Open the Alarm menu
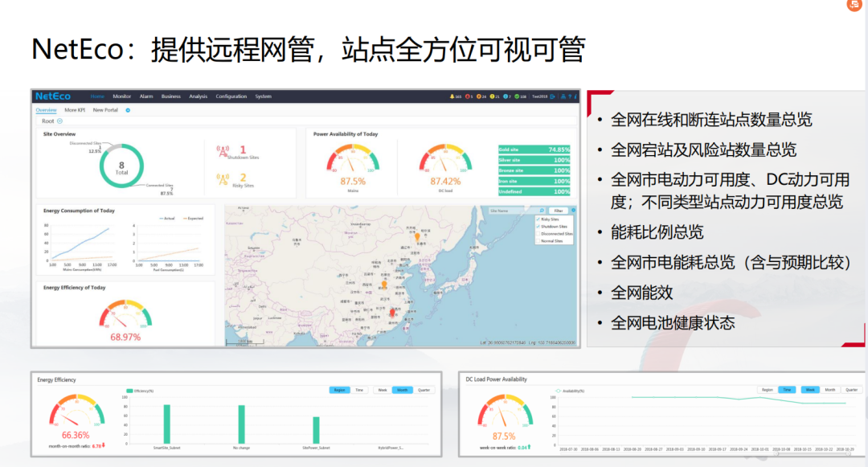Image resolution: width=868 pixels, height=467 pixels. 146,96
